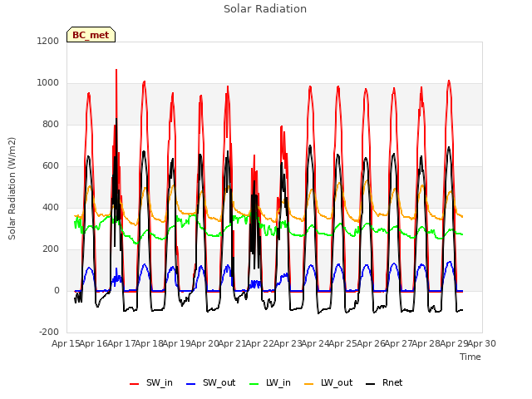
Task: Click the 0 y-axis tick label
Action: pos(57,290)
